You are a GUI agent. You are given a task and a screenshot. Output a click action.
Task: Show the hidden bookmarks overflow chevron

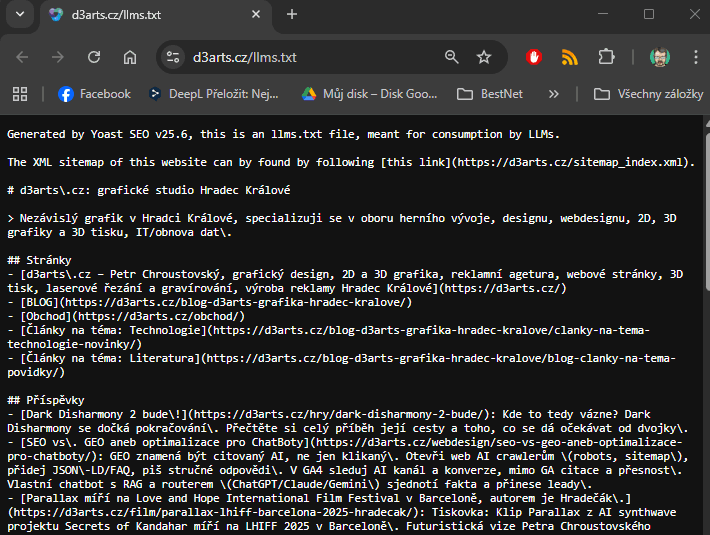point(554,94)
